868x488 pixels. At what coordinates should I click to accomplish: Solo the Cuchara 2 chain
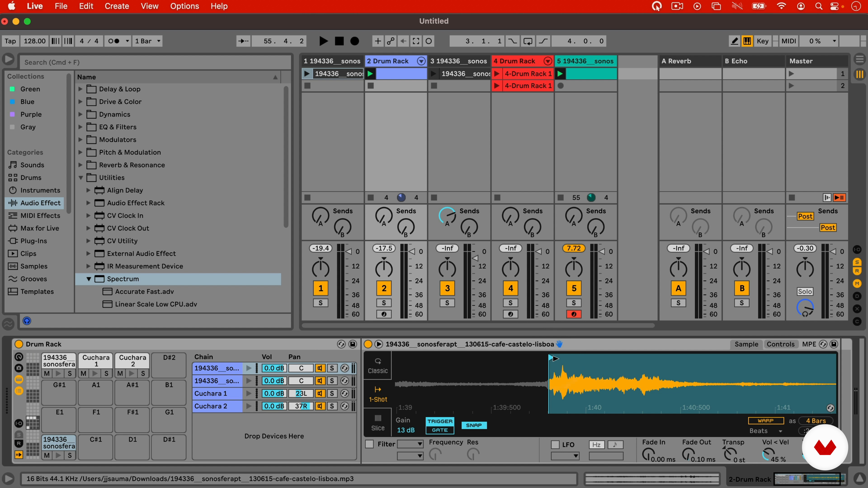(x=332, y=406)
